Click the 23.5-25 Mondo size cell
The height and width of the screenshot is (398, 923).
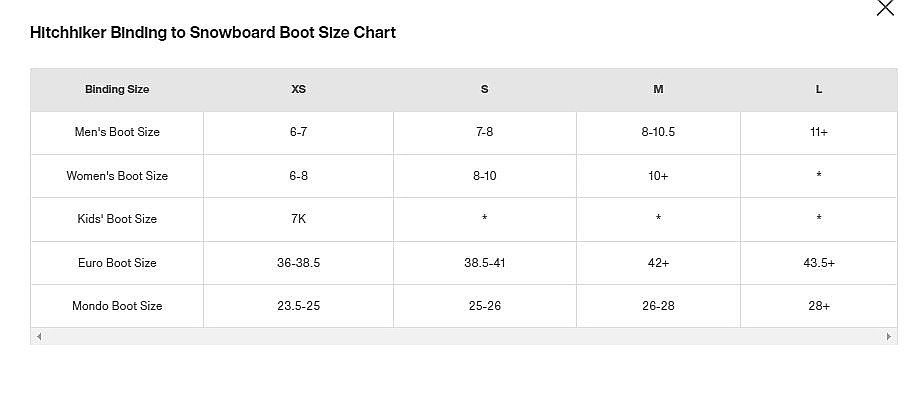298,306
